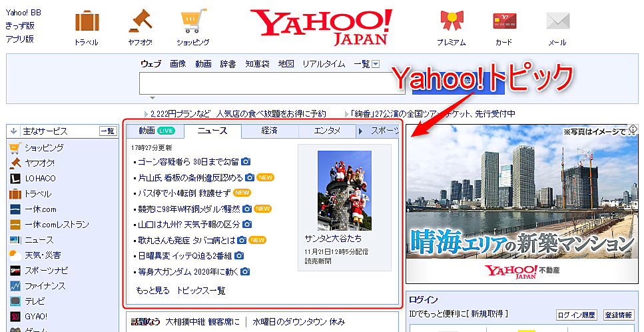This screenshot has width=644, height=332.
Task: Click the 晴海エリア新築マンション banner ad
Action: point(522,204)
